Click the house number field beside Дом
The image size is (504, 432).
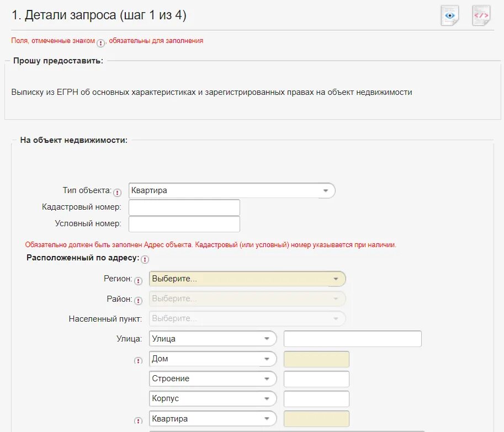click(317, 359)
